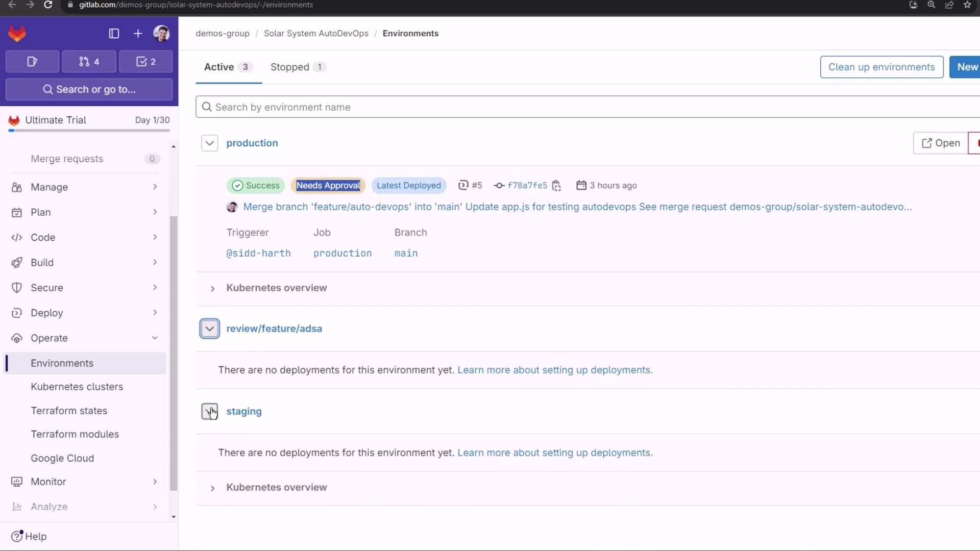Click the plus create-new icon
The height and width of the screenshot is (551, 980).
(138, 34)
